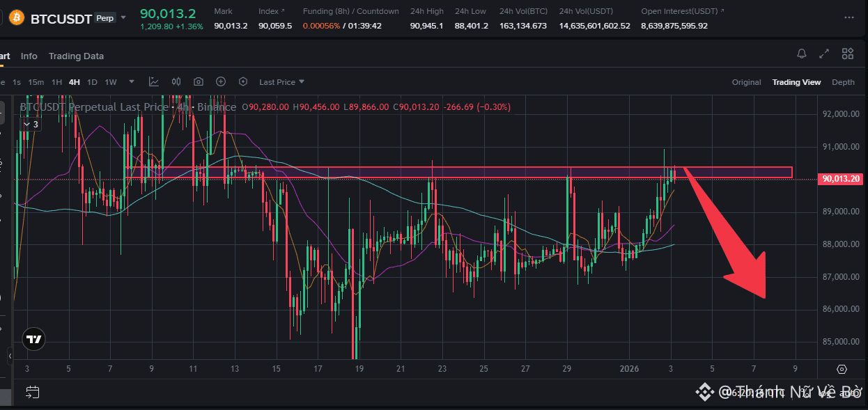This screenshot has width=868, height=410.
Task: Switch to the Depth chart view
Action: pyautogui.click(x=843, y=82)
